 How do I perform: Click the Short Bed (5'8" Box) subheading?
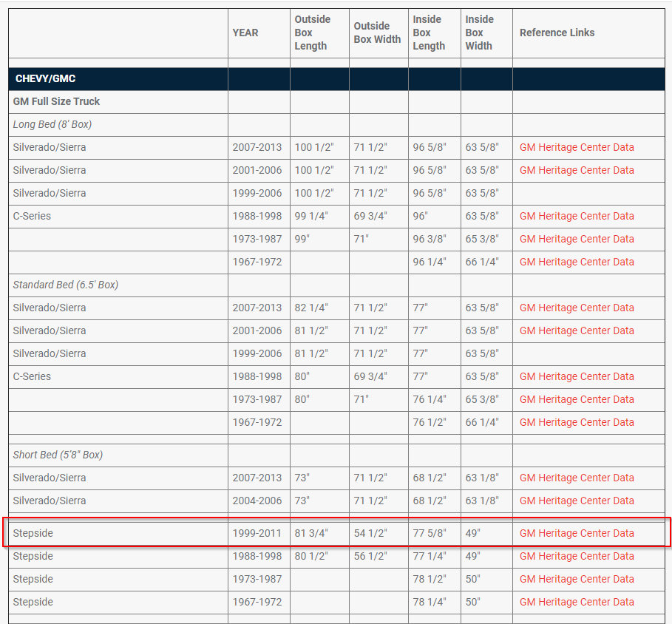pos(58,455)
